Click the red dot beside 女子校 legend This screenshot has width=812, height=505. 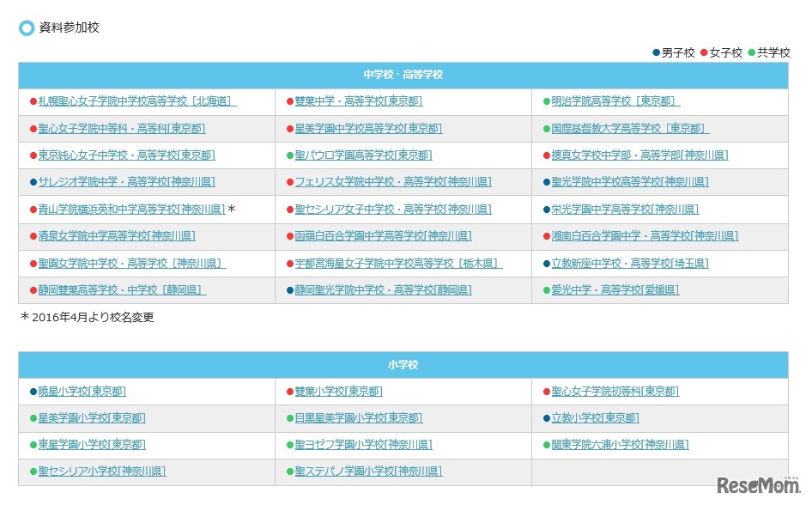(705, 53)
